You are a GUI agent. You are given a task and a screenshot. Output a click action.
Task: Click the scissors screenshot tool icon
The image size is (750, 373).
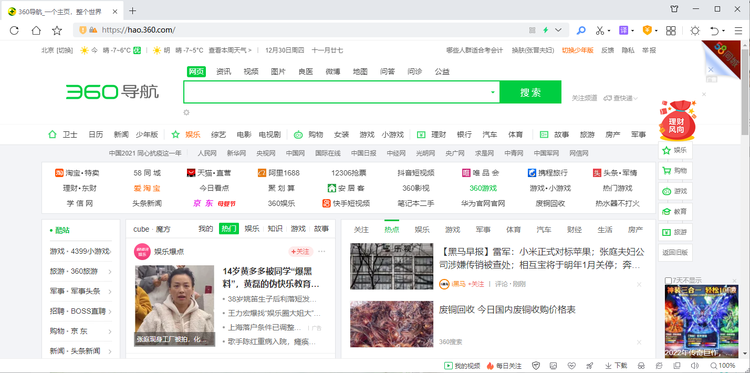600,31
